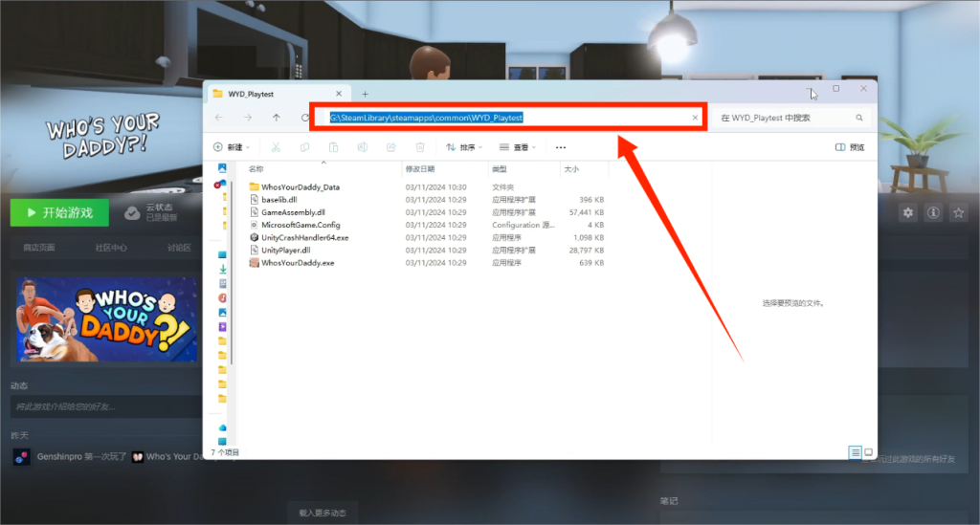
Task: Click the OneDrive cloud sidebar icon
Action: tap(220, 184)
